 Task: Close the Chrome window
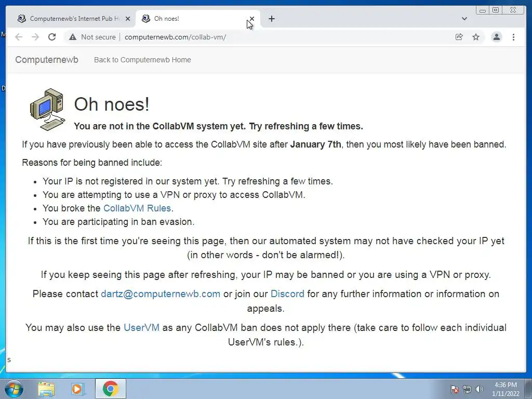coord(513,10)
